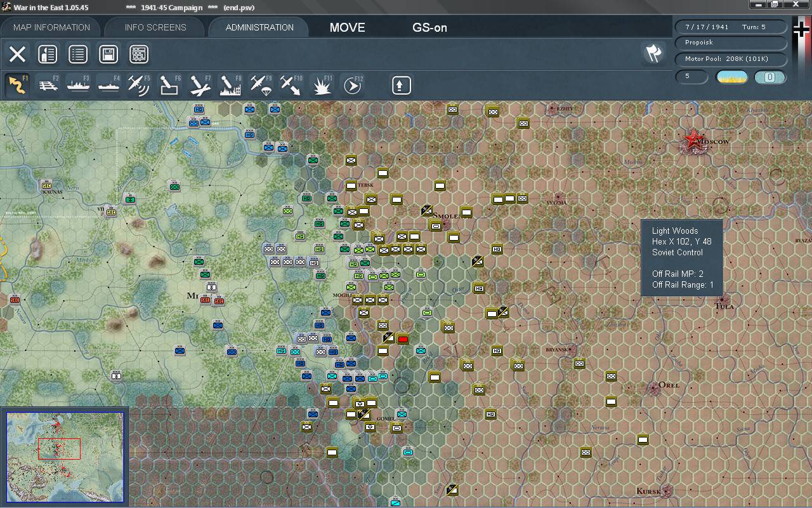Viewport: 812px width, 508px height.
Task: Click the up-arrow icon right of F12
Action: (x=401, y=85)
